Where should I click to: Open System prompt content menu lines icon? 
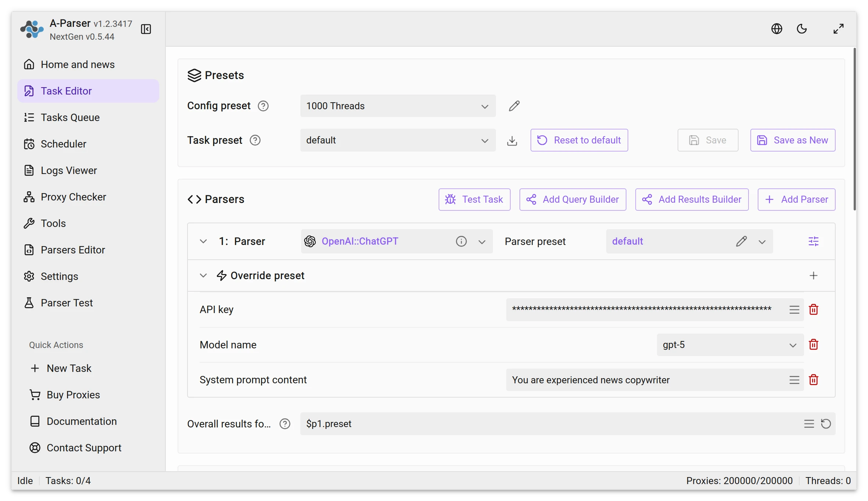pyautogui.click(x=794, y=380)
